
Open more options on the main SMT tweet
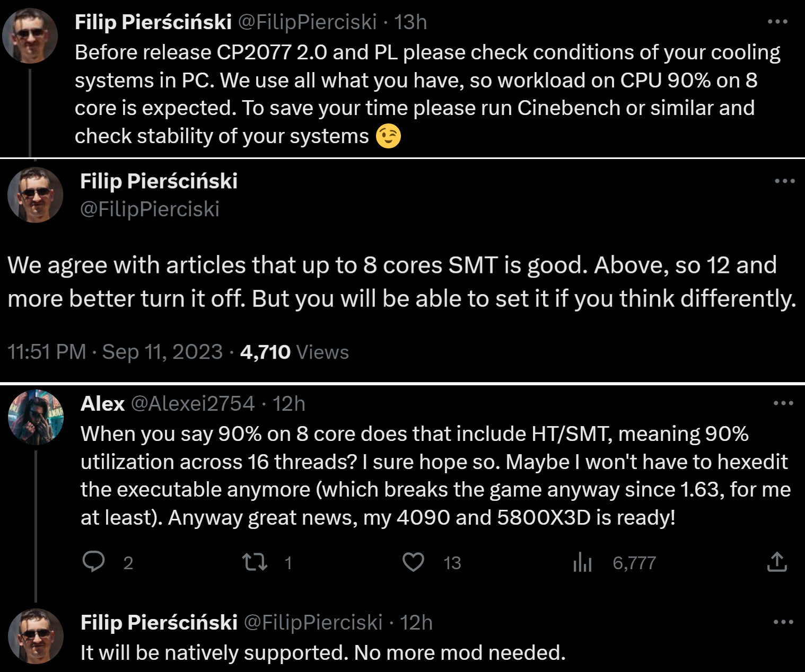click(784, 181)
